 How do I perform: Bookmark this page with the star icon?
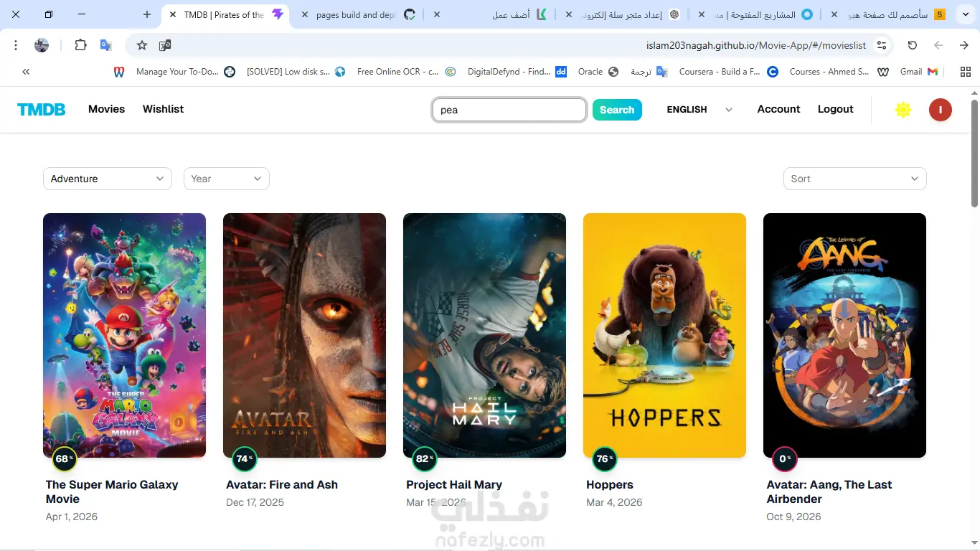(x=142, y=45)
